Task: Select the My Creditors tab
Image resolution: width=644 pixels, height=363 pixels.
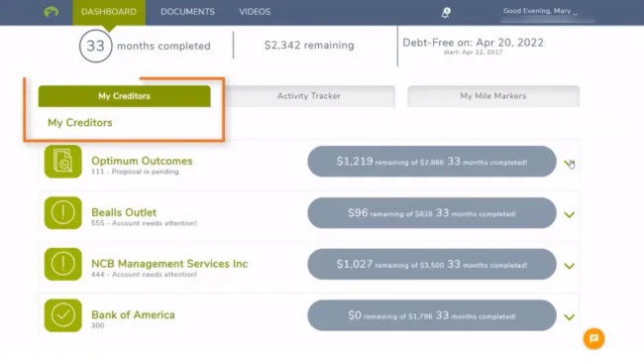Action: pos(125,96)
